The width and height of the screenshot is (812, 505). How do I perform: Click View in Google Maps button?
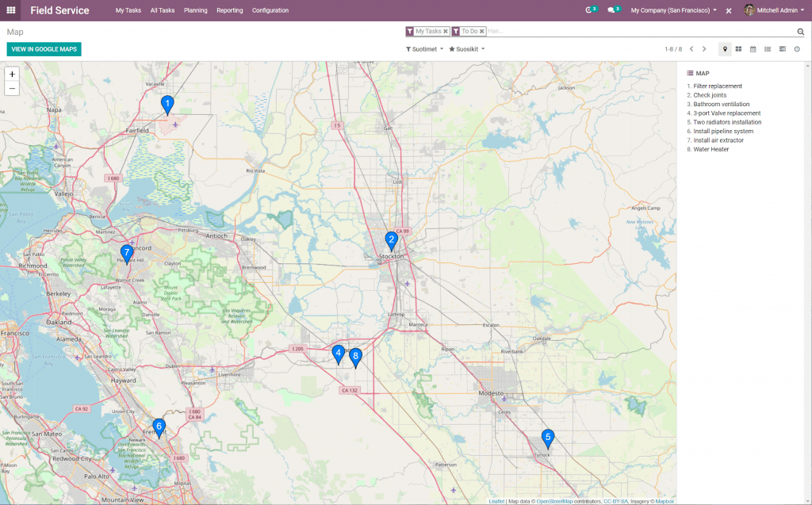coord(44,49)
